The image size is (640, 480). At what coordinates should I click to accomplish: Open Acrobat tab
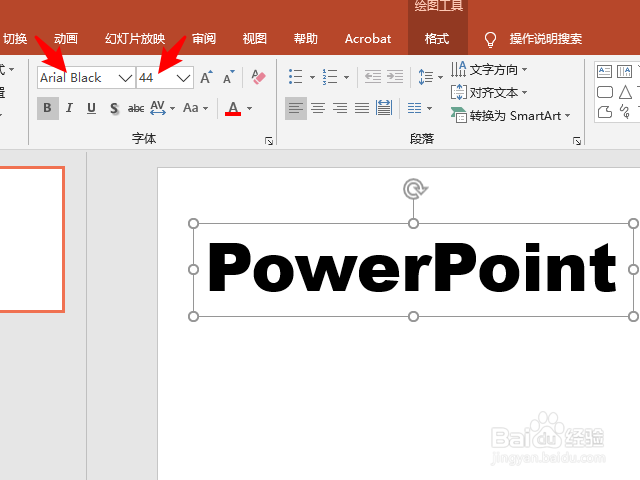coord(368,39)
